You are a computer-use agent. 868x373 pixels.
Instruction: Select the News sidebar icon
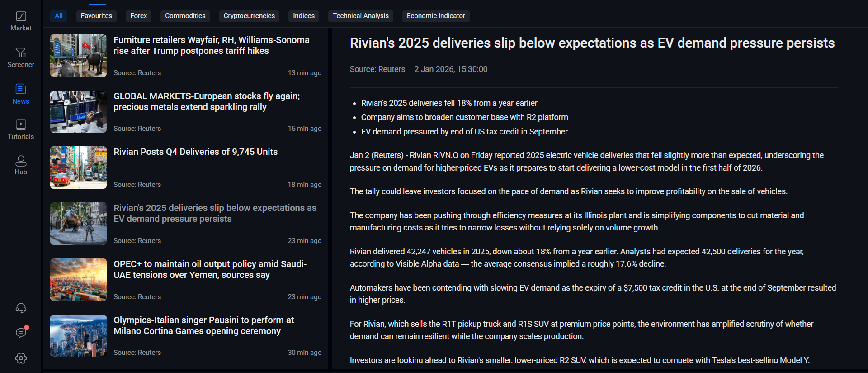(21, 89)
